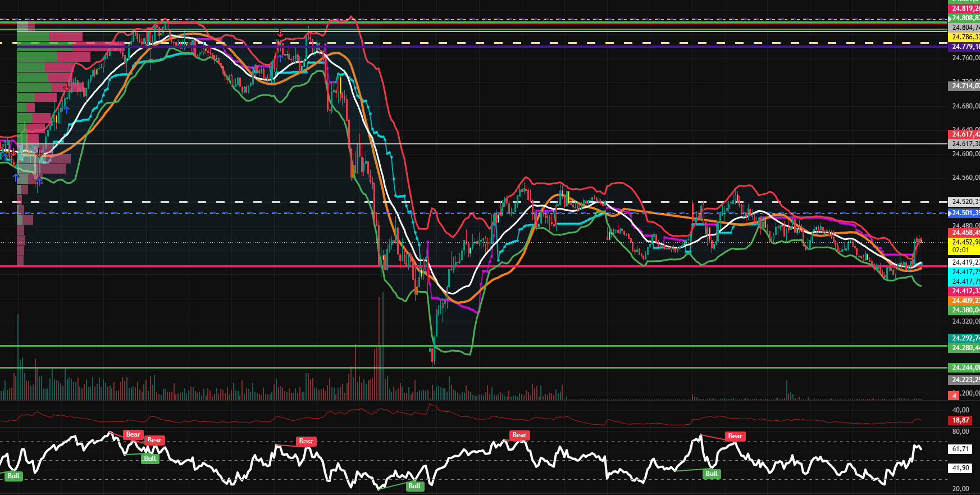Select the green 24.380,04 price label
The width and height of the screenshot is (980, 495).
point(964,310)
